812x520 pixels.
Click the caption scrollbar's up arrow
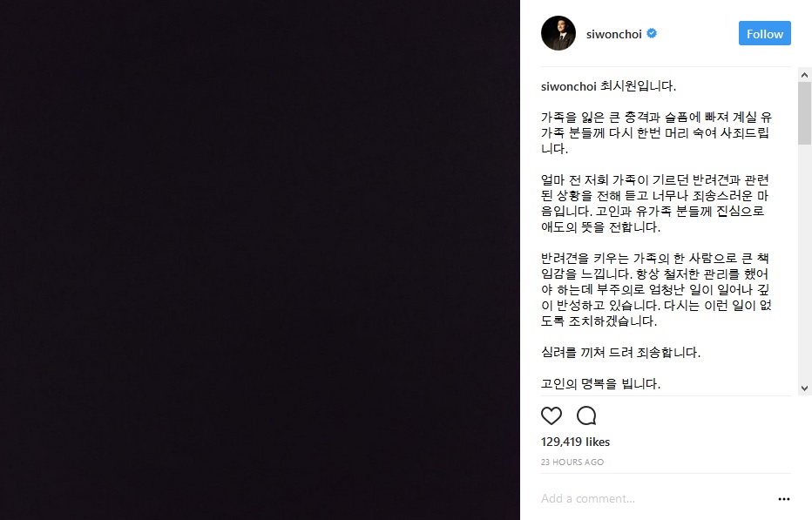click(804, 75)
